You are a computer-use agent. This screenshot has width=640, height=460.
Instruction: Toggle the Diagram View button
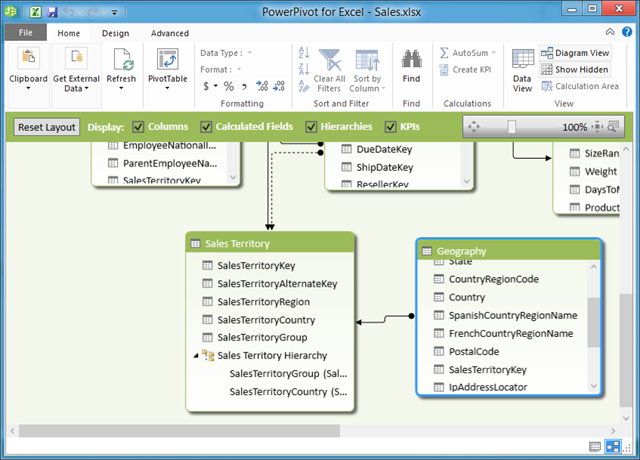click(x=575, y=53)
